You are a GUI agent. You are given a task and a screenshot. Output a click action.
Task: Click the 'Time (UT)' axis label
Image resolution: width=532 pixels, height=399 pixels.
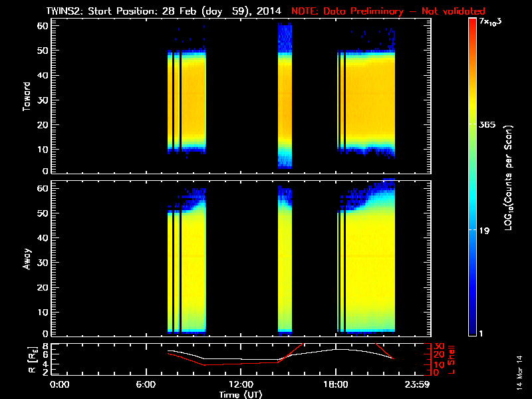pyautogui.click(x=241, y=394)
